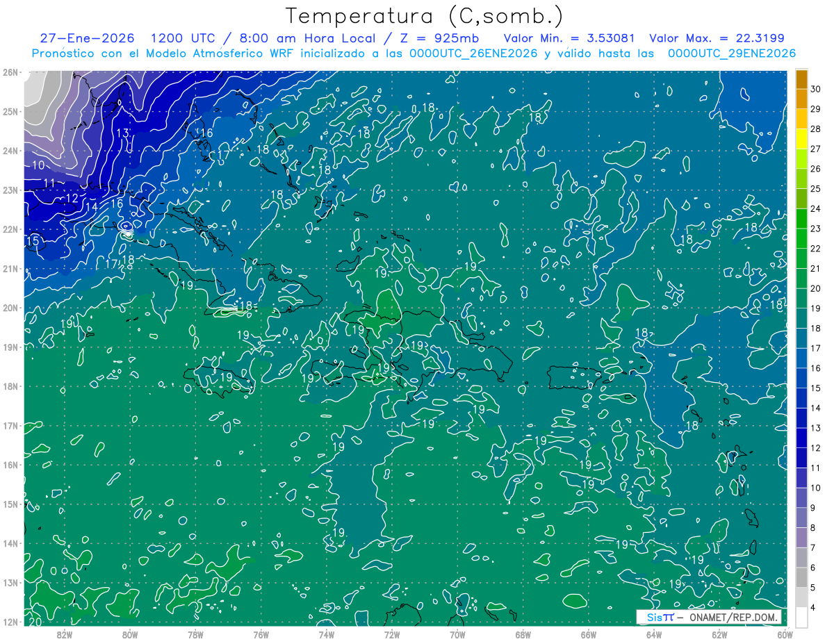Click the "12N" latitude axis label
The height and width of the screenshot is (644, 834).
click(x=10, y=622)
